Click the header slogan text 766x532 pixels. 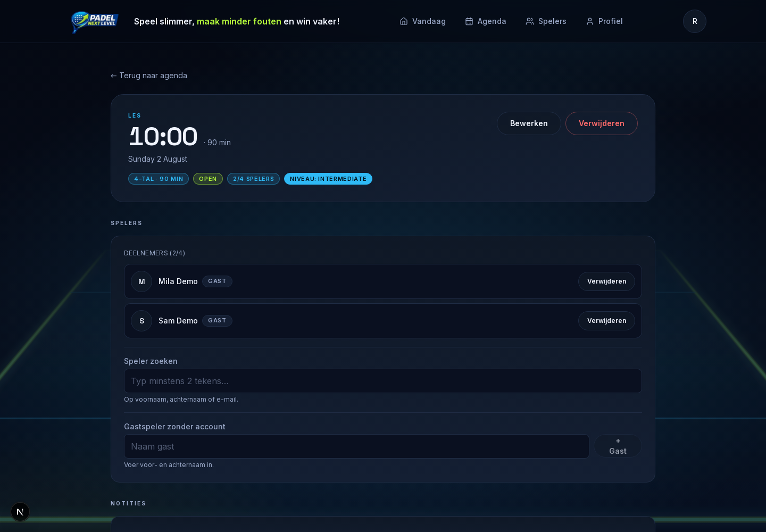[x=237, y=21]
